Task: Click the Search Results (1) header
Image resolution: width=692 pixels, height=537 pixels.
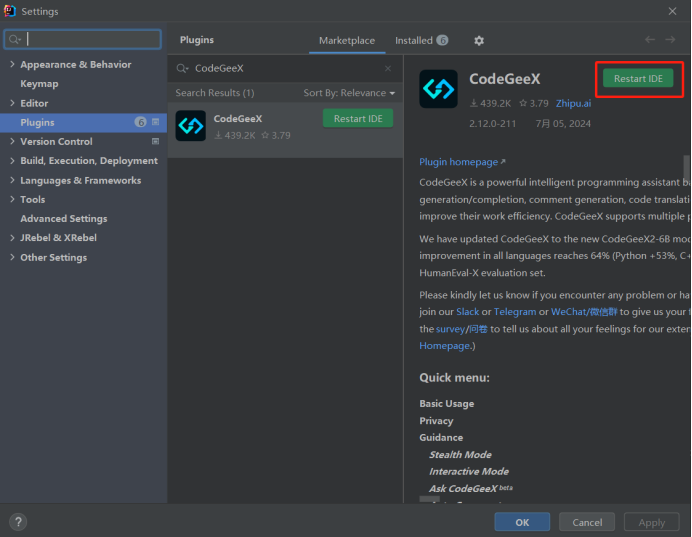Action: pyautogui.click(x=214, y=93)
